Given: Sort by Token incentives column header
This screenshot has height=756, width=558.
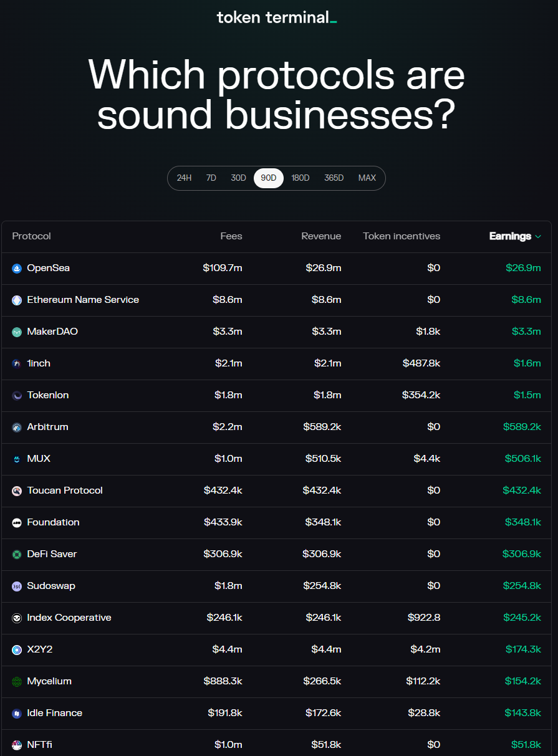Looking at the screenshot, I should [402, 236].
